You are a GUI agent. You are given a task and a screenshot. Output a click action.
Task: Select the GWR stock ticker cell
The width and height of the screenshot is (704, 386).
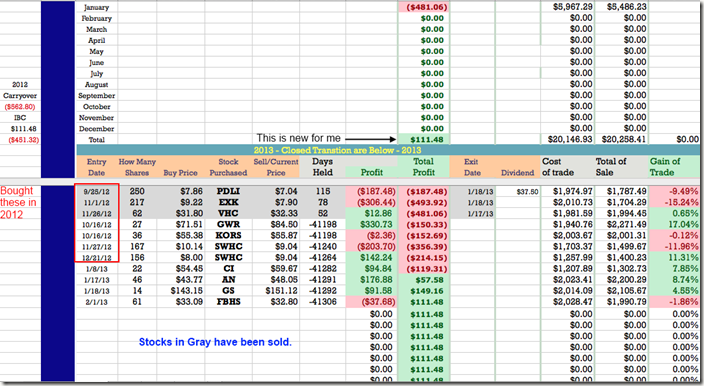click(x=228, y=224)
